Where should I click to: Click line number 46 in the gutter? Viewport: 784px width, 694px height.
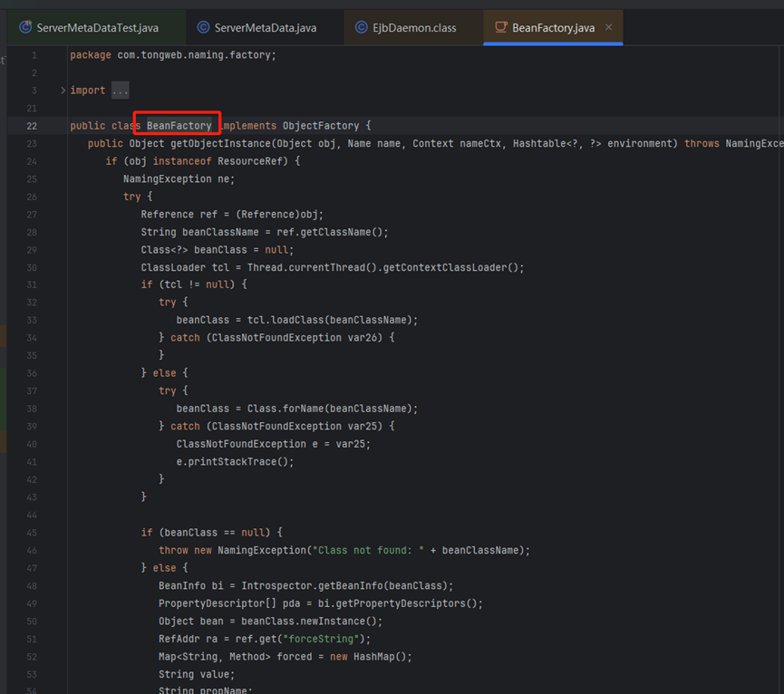click(32, 550)
